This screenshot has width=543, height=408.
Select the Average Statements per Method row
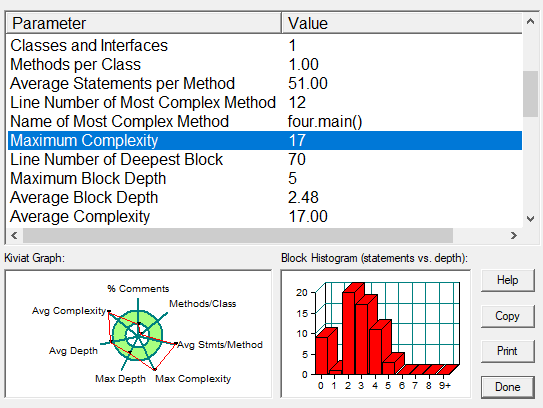click(265, 83)
